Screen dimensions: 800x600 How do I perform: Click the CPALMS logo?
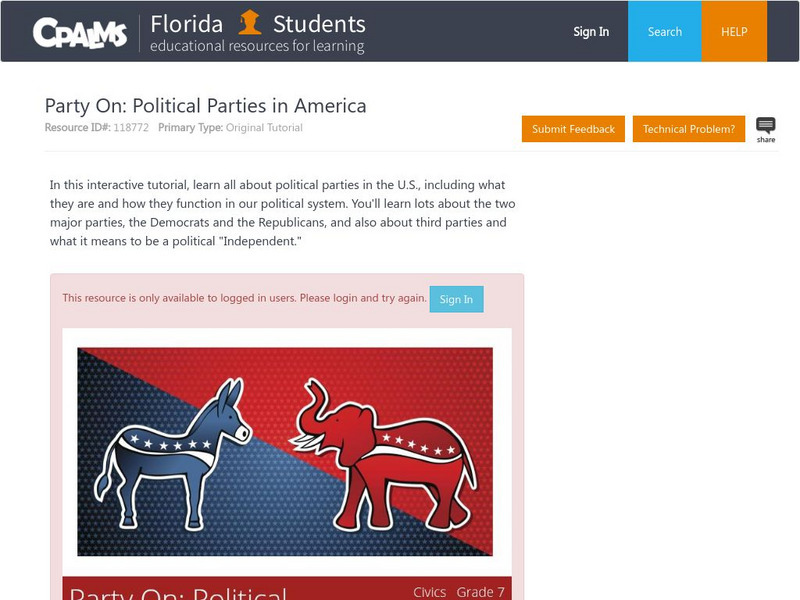click(80, 33)
